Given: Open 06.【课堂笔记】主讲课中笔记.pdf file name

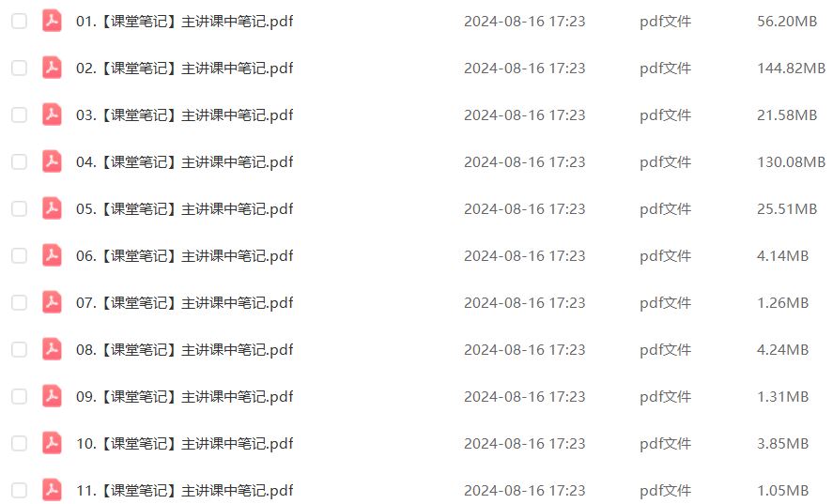Looking at the screenshot, I should click(x=184, y=256).
